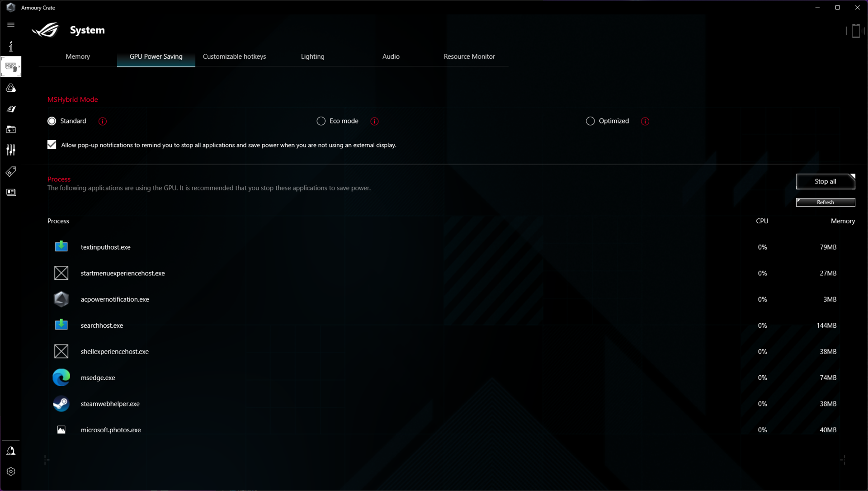Open Aura Sync from sidebar
Viewport: 868px width, 491px height.
(11, 88)
